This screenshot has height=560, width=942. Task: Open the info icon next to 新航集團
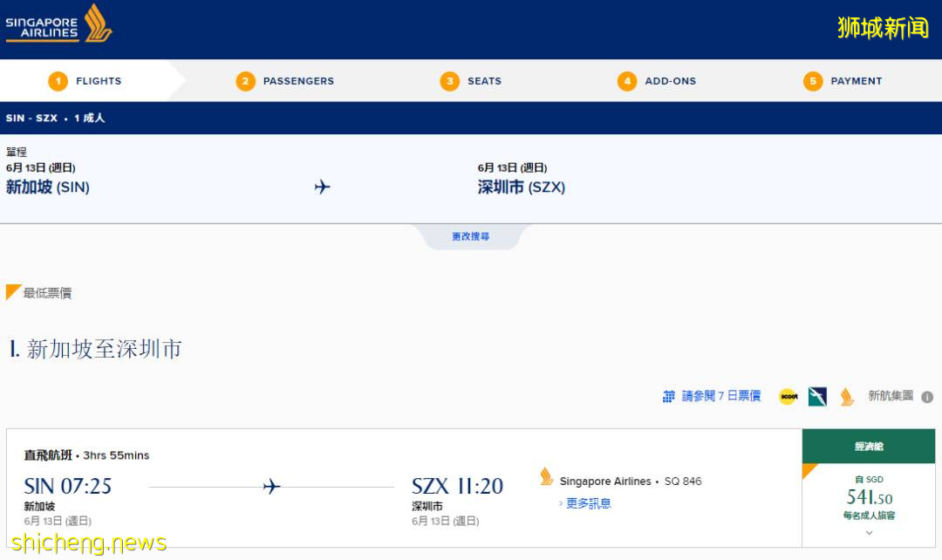click(927, 397)
